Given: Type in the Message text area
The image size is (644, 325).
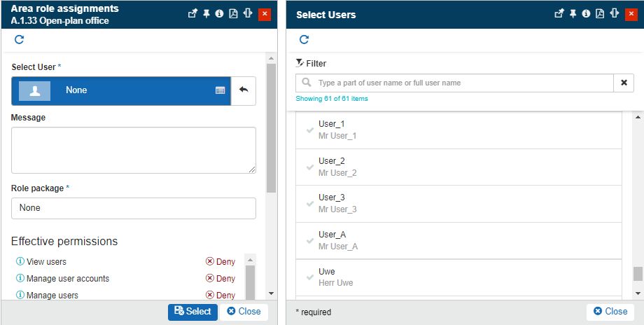Looking at the screenshot, I should 133,150.
